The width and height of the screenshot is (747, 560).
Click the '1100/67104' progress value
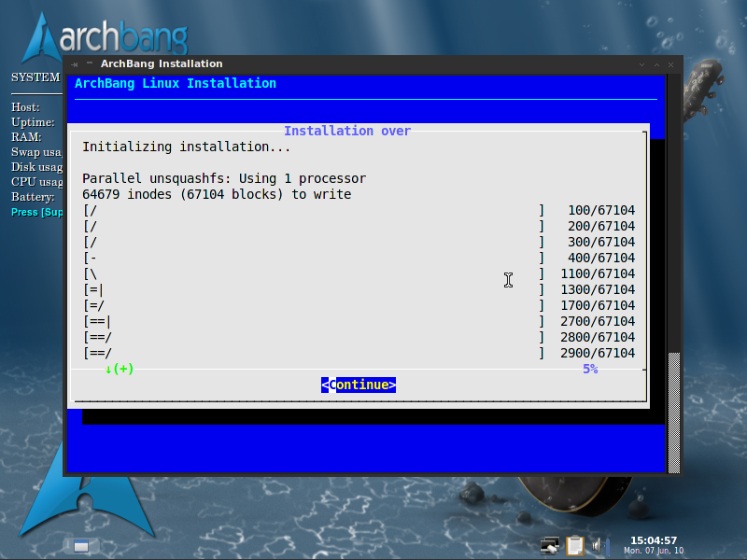point(598,273)
